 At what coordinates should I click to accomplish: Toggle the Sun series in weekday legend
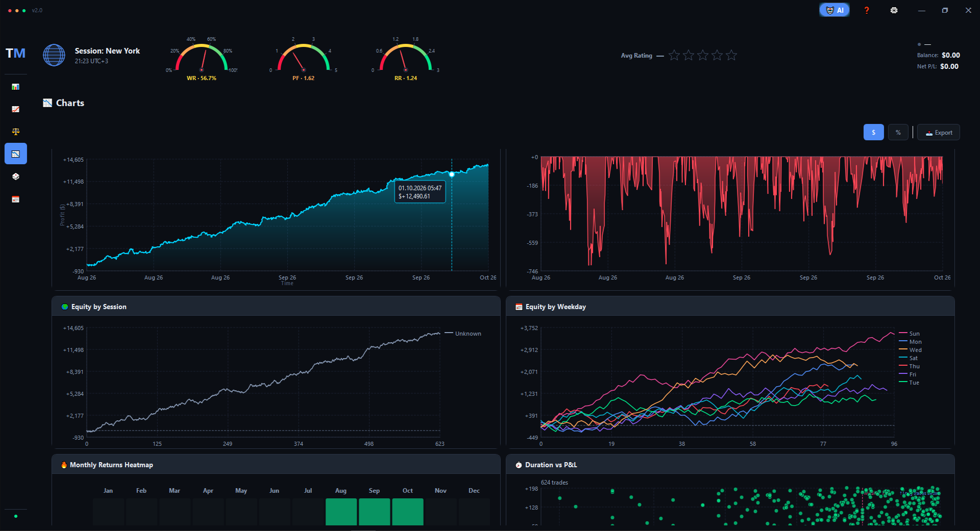(x=910, y=334)
